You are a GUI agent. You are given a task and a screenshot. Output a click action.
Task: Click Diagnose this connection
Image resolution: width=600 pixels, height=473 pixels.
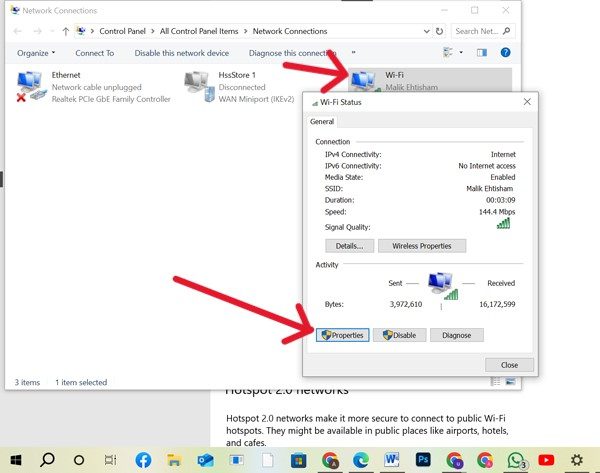point(292,53)
